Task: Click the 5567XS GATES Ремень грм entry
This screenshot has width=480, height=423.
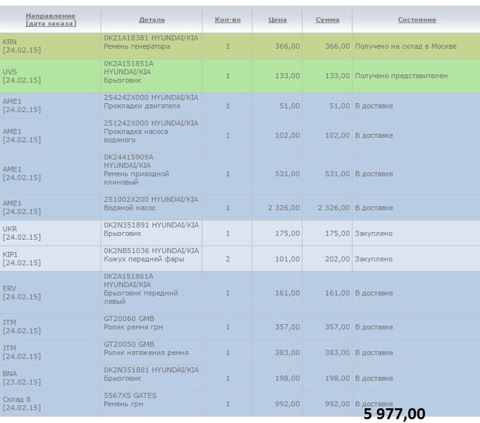Action: click(130, 400)
